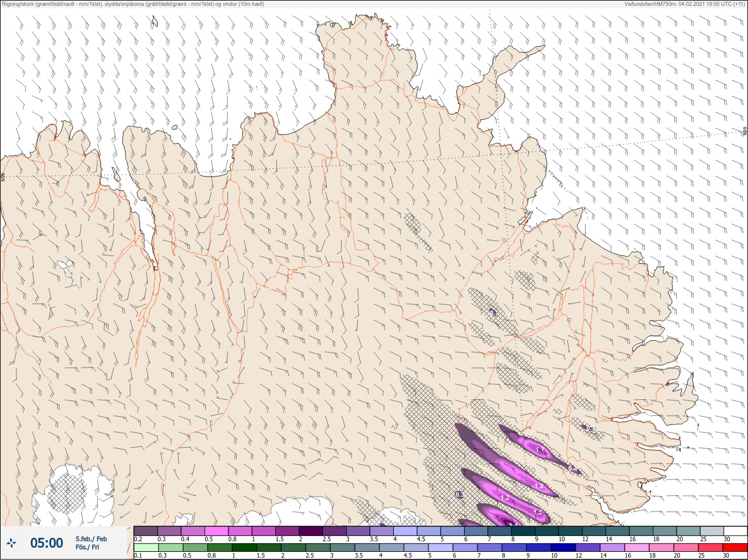Pick the lightest green 0.1 swatch, lower scale

146,548
